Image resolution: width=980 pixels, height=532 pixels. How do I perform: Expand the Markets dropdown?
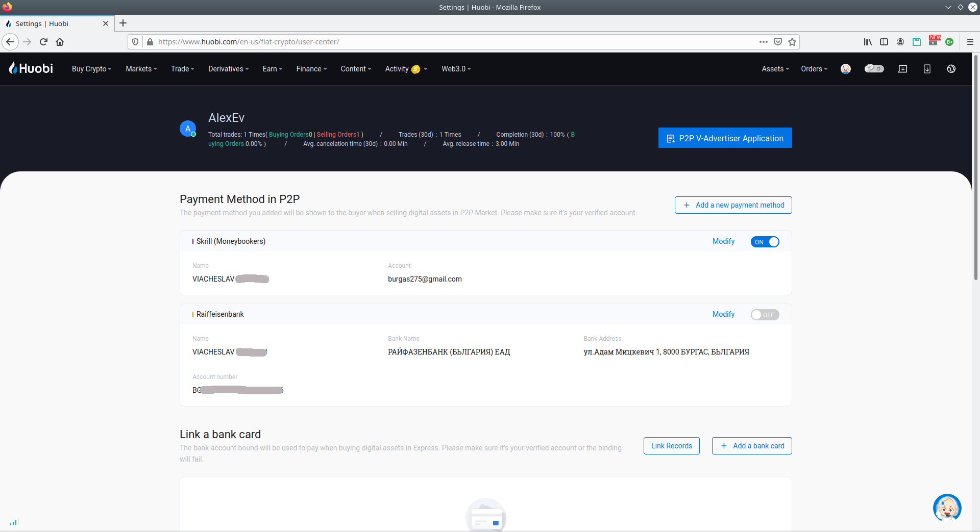click(141, 69)
